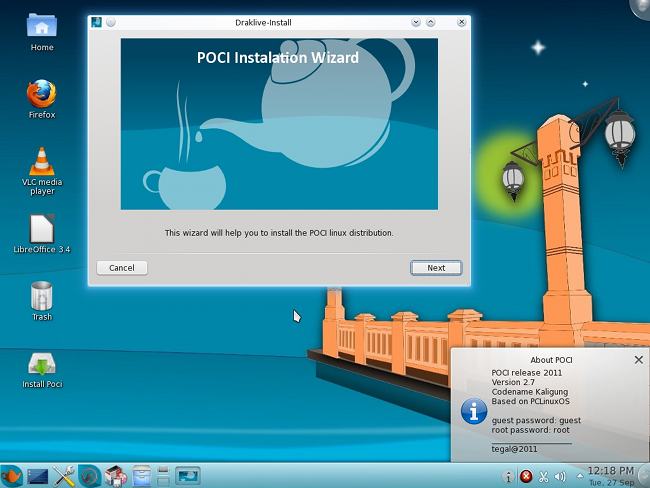Click the "Based on PCLinuxOS" text
Viewport: 650px width, 488px height.
coord(531,401)
